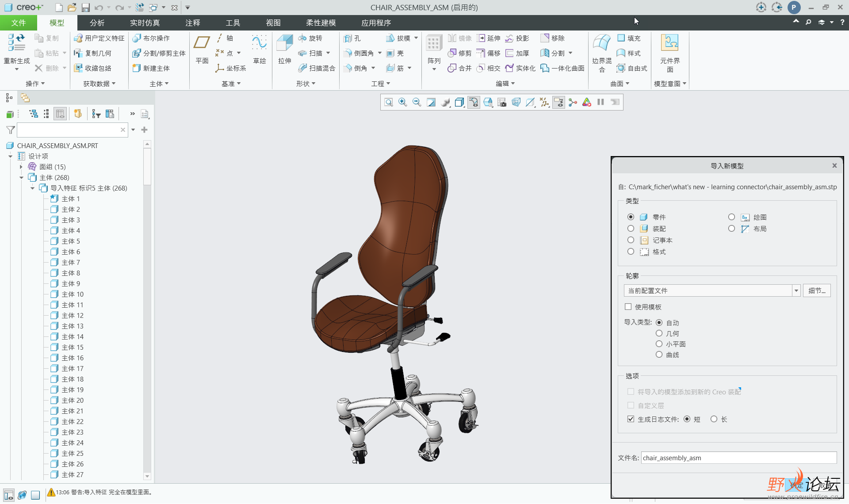
Task: Select the Sketch (草绘) tool
Action: coord(259,49)
